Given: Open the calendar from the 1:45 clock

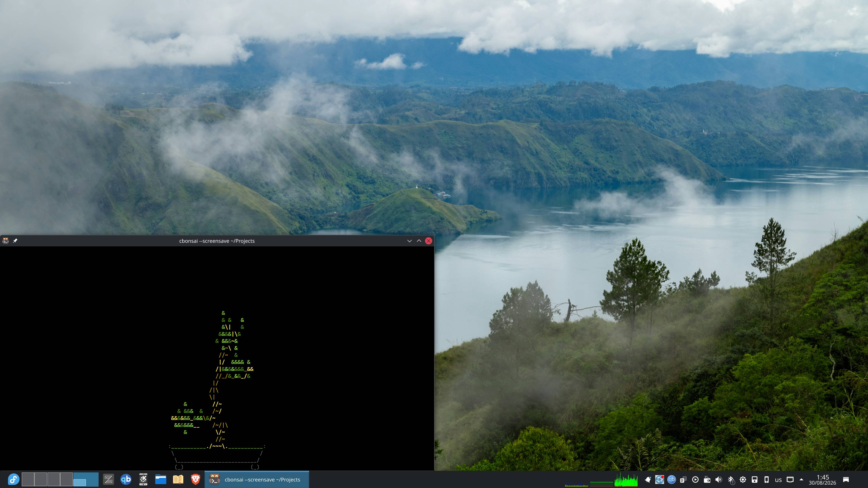Looking at the screenshot, I should (823, 480).
